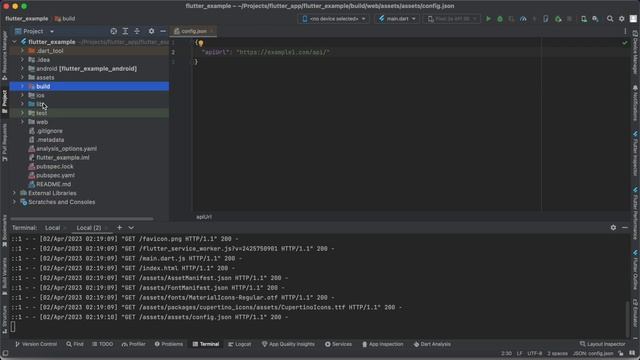640x360 pixels.
Task: Click the terminal vertical scrollbar
Action: tap(627, 320)
